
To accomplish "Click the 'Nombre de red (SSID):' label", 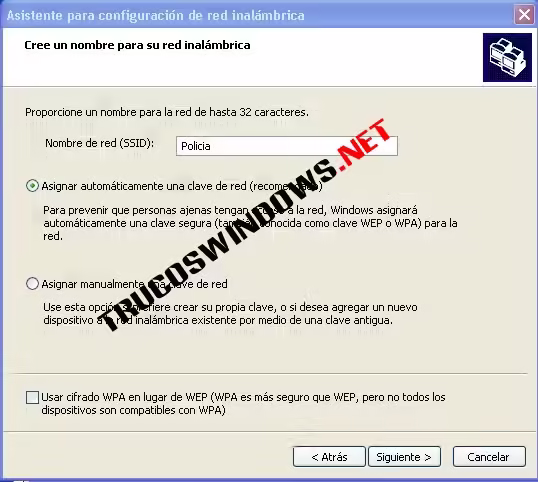I will coord(100,143).
